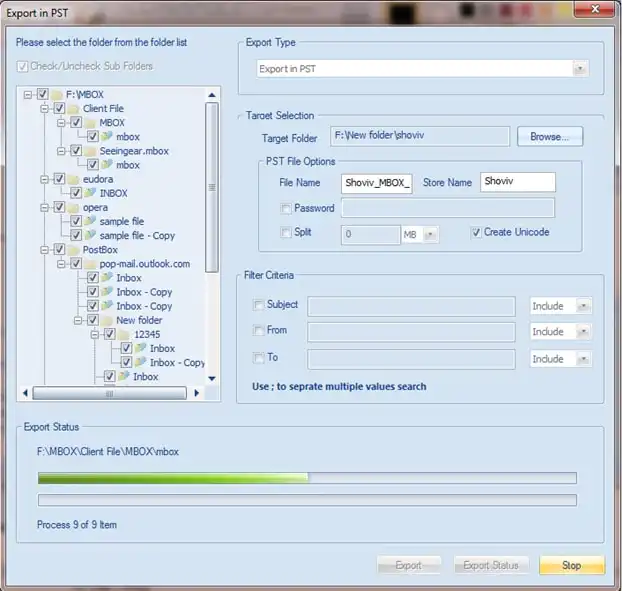The image size is (622, 591).
Task: Uncheck the F:\MBOX root checkbox
Action: 42,94
